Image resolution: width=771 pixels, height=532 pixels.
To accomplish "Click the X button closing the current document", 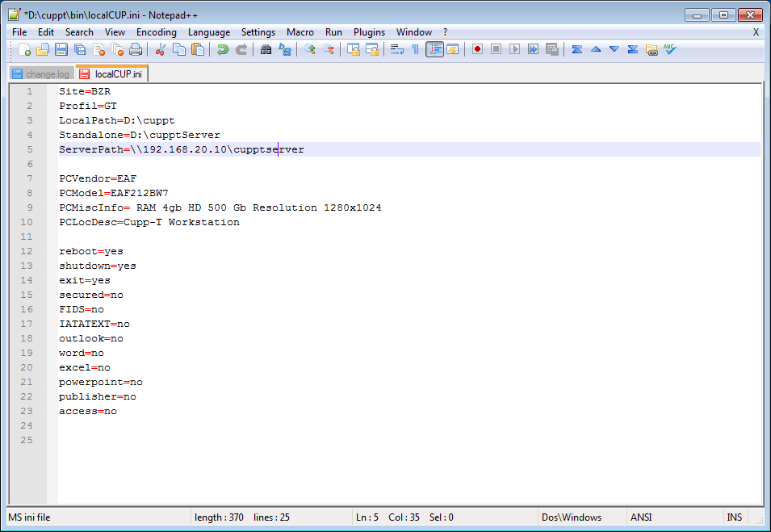I will point(756,32).
